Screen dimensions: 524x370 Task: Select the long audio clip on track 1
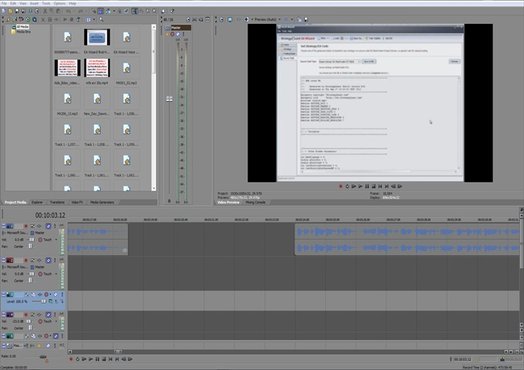coord(407,240)
